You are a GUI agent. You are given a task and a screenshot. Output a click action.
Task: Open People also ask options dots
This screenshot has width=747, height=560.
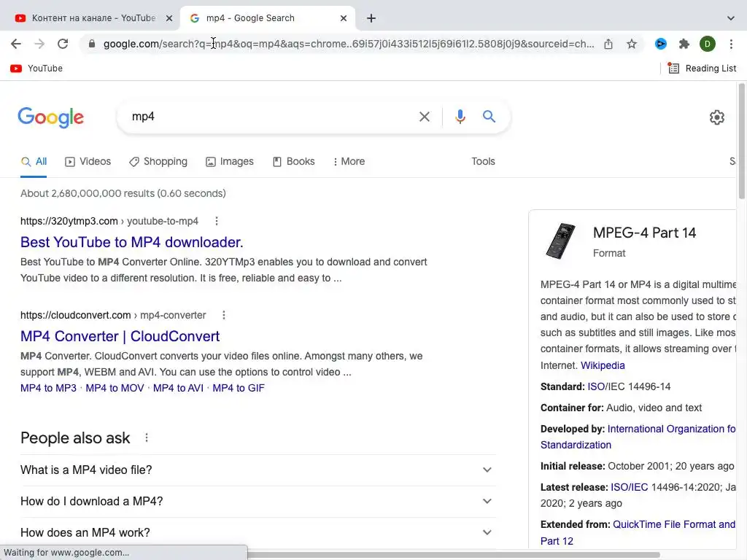pos(146,437)
